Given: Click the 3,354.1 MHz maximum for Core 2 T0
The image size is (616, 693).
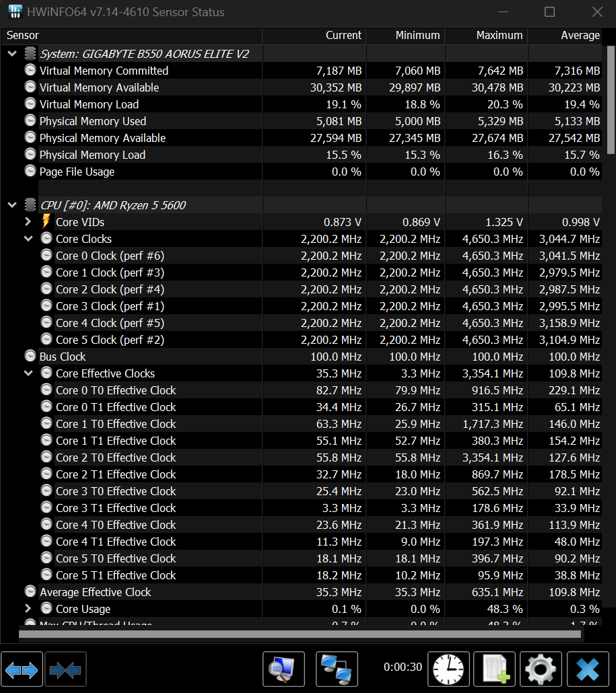Looking at the screenshot, I should [x=493, y=458].
